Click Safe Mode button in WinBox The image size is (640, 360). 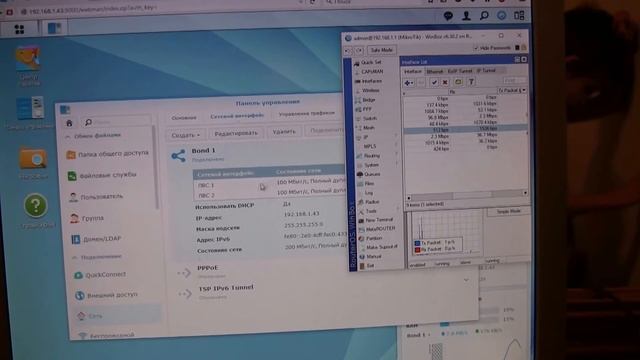[x=381, y=50]
